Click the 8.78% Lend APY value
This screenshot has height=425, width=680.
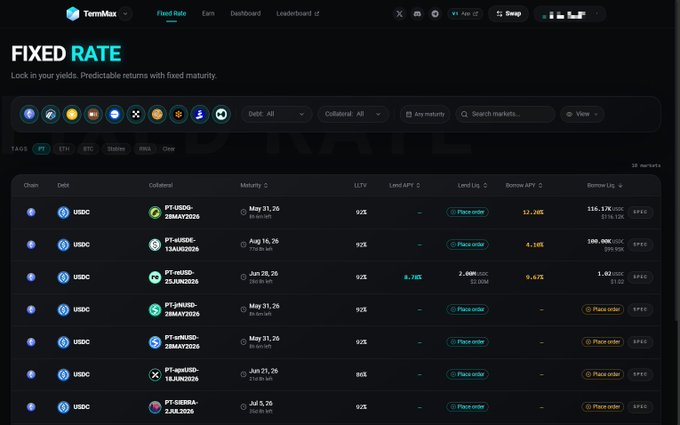412,277
